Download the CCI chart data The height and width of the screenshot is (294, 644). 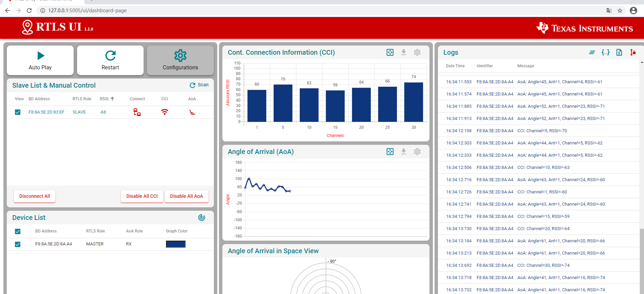(x=404, y=52)
